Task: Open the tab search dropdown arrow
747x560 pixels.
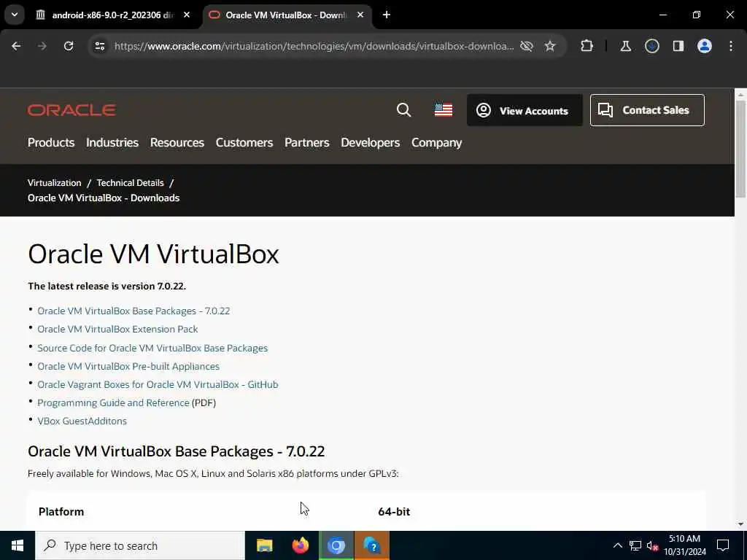Action: pyautogui.click(x=15, y=15)
